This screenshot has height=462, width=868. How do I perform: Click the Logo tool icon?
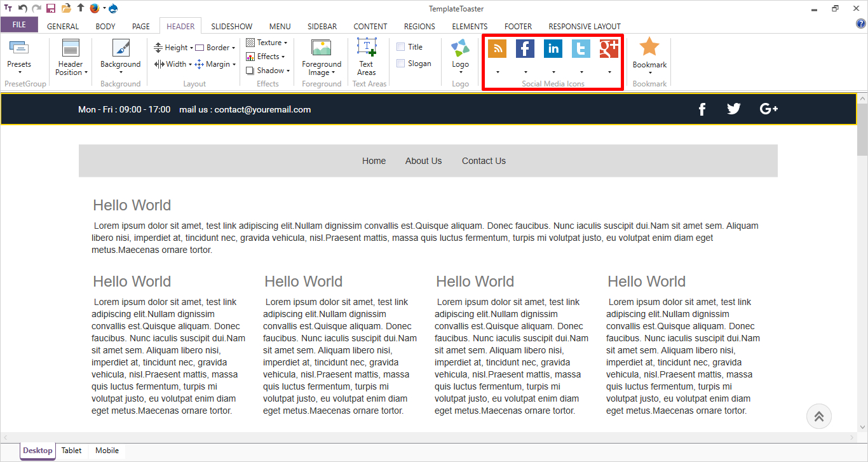click(460, 49)
